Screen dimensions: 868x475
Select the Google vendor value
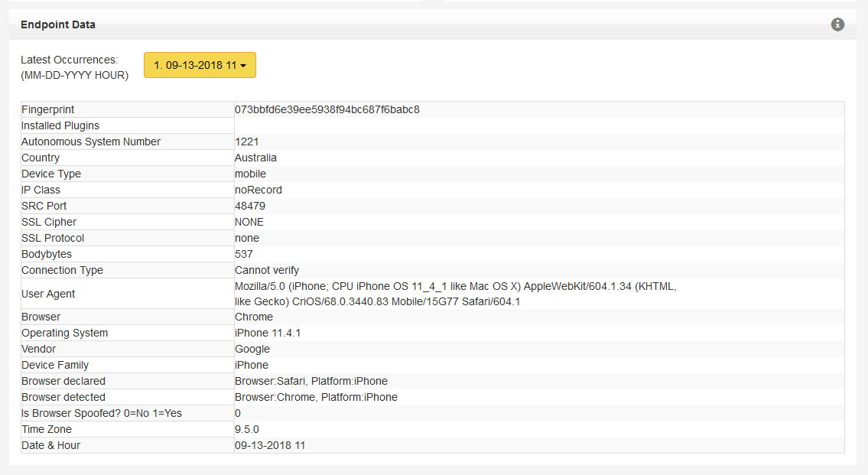click(x=252, y=349)
